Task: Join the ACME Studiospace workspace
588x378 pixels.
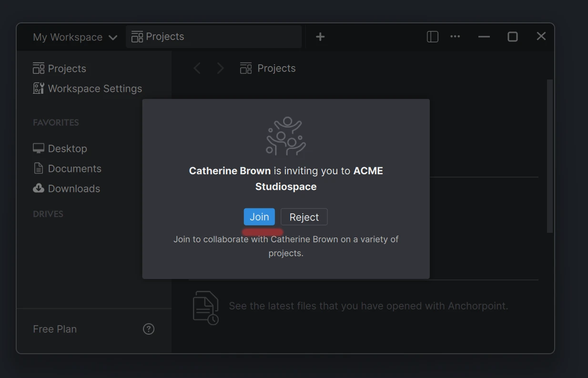Action: [x=259, y=217]
